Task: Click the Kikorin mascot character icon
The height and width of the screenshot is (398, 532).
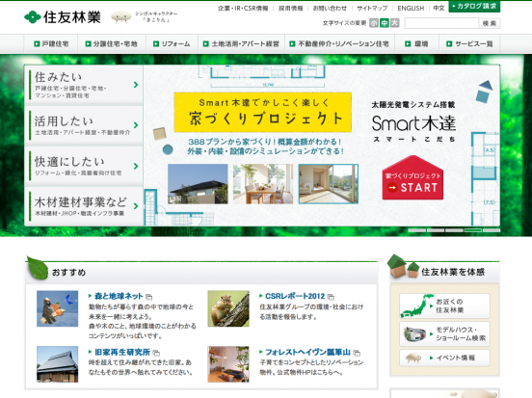Action: coord(121,16)
